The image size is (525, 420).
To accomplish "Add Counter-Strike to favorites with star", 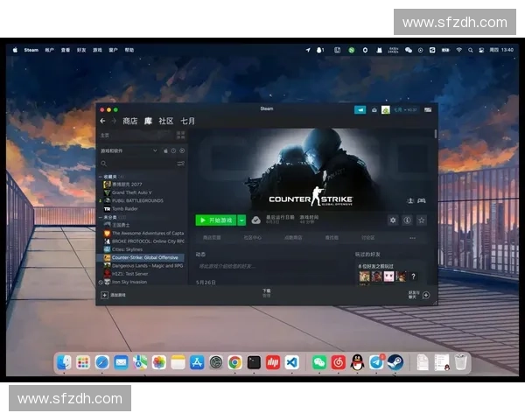I will click(421, 220).
